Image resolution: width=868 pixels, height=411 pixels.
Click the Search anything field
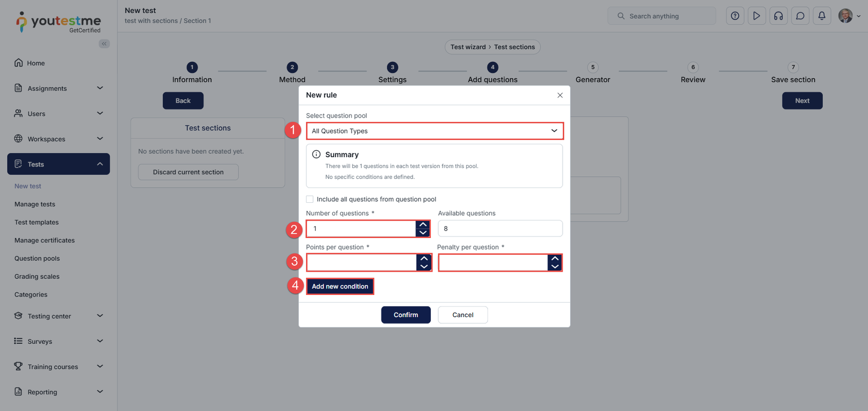[662, 16]
